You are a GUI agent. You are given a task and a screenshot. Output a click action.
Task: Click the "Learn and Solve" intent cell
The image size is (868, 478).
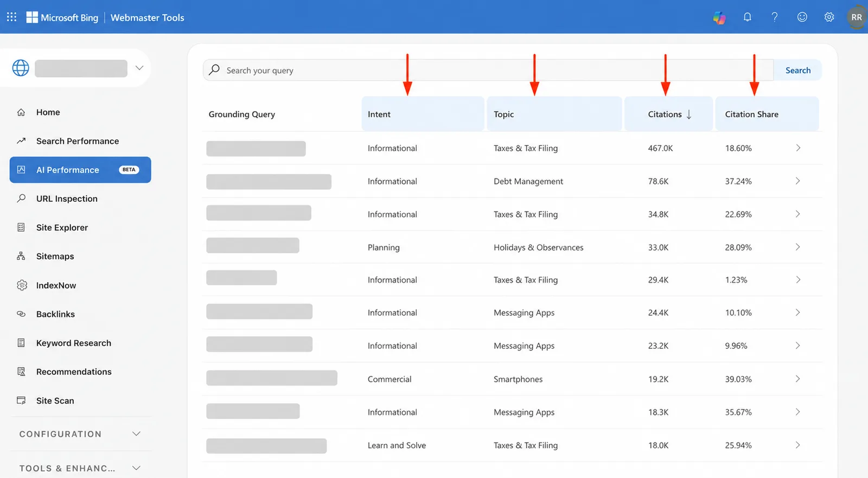[x=397, y=445]
